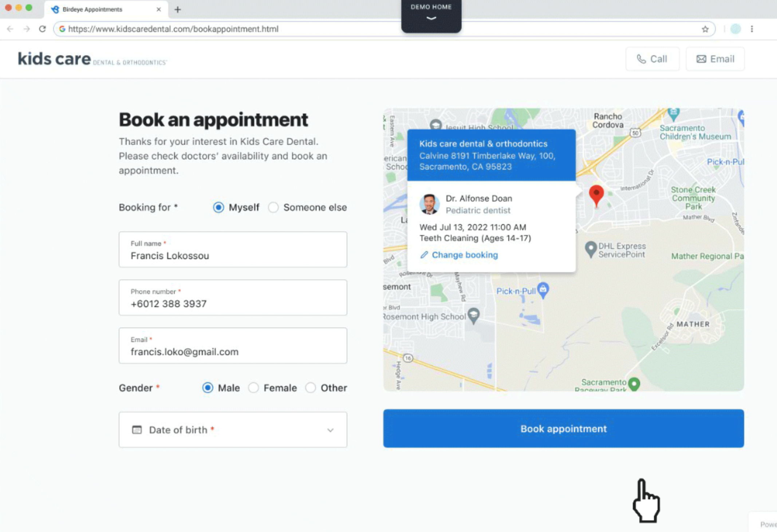This screenshot has width=777, height=532.
Task: Click the Kids Care Dental logo
Action: point(91,59)
